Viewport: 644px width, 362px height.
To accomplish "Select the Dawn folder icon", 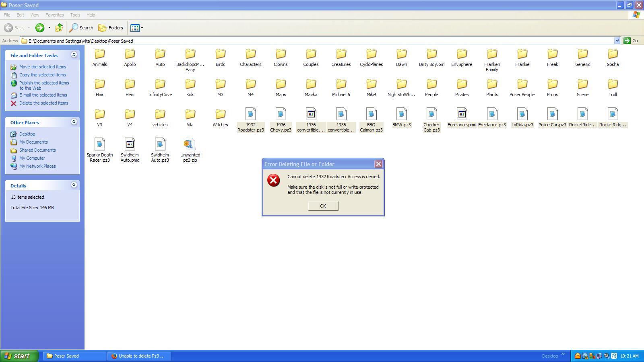I will click(401, 54).
